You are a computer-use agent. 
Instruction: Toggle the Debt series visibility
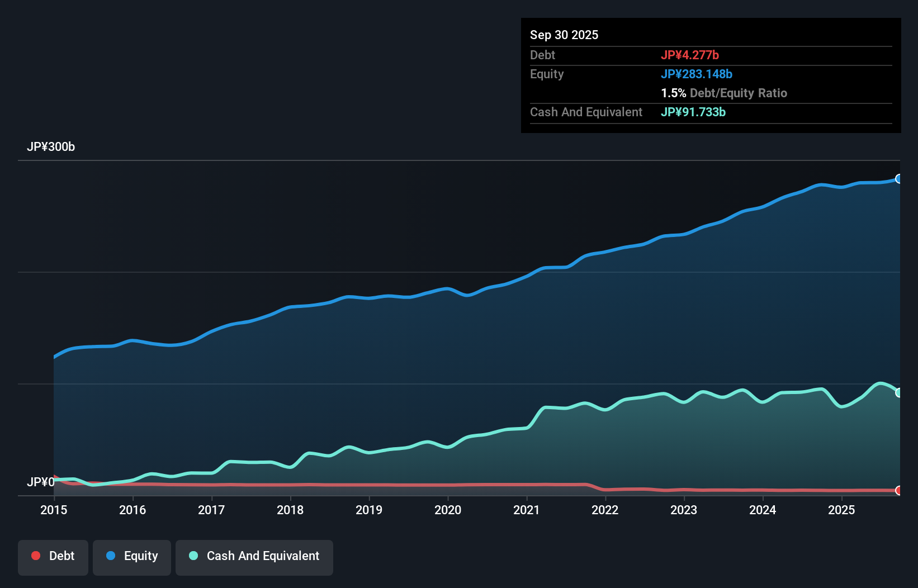[x=53, y=557]
